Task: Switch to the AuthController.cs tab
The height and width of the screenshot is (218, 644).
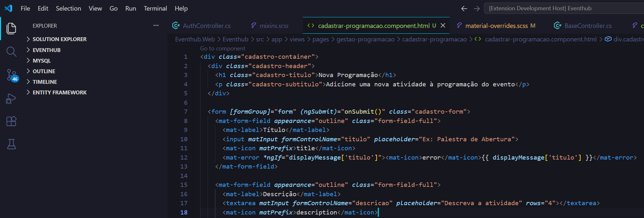Action: click(x=207, y=26)
